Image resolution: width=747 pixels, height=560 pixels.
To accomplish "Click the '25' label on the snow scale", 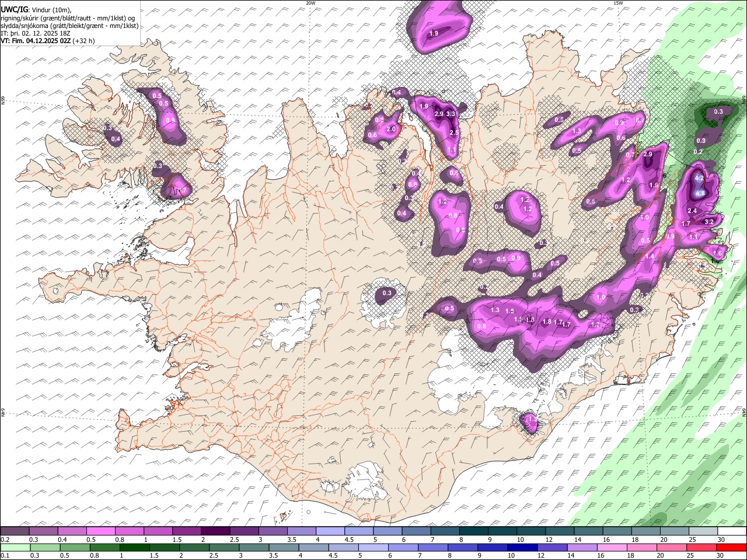I will point(692,540).
